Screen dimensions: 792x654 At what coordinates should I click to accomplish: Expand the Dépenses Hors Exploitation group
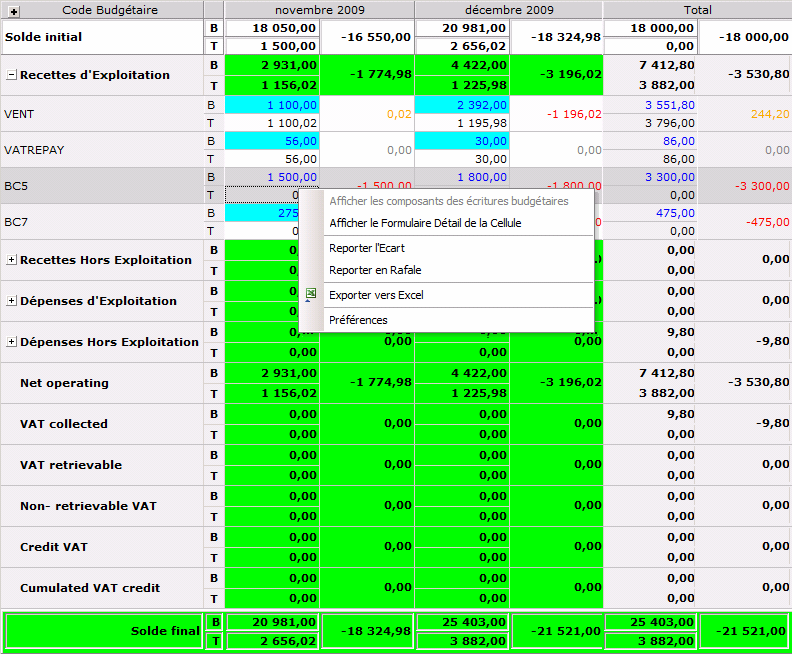12,342
